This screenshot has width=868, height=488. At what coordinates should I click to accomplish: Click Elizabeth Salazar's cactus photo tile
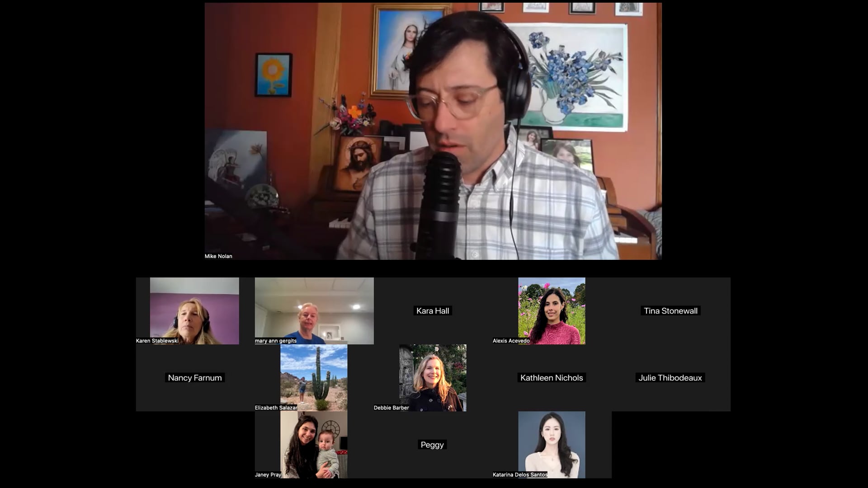coord(314,378)
